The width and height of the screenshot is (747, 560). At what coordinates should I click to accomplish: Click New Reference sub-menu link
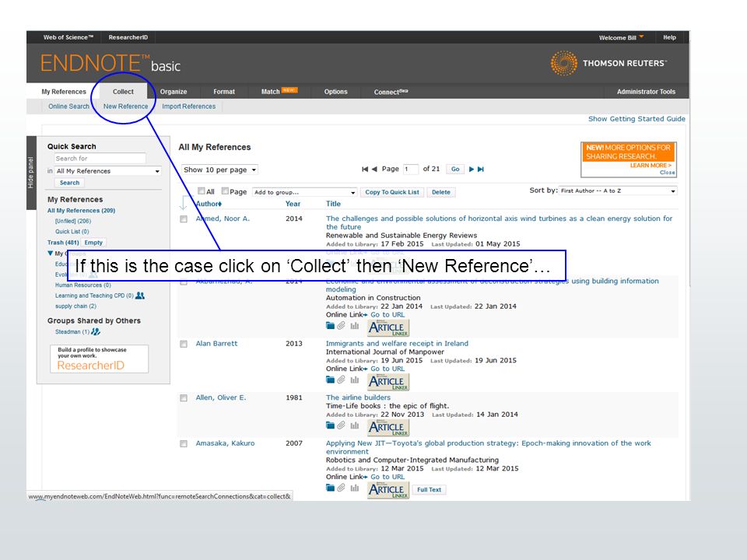(x=126, y=107)
